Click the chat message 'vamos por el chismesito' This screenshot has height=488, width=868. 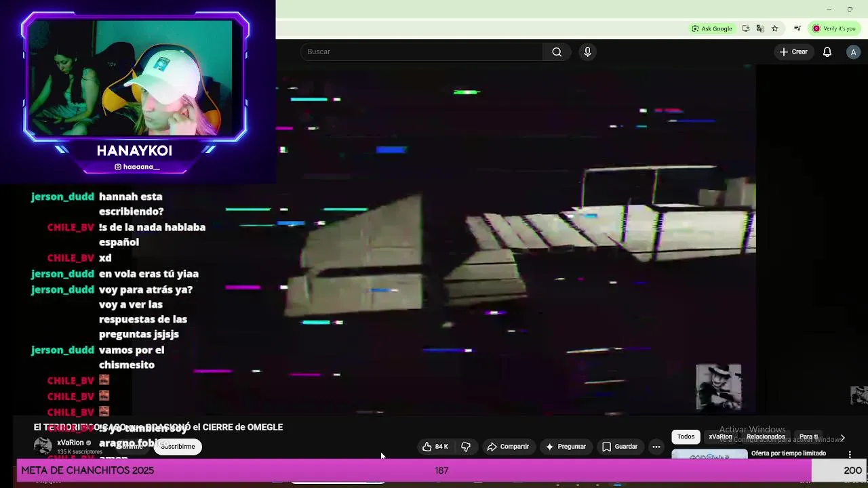pos(132,357)
